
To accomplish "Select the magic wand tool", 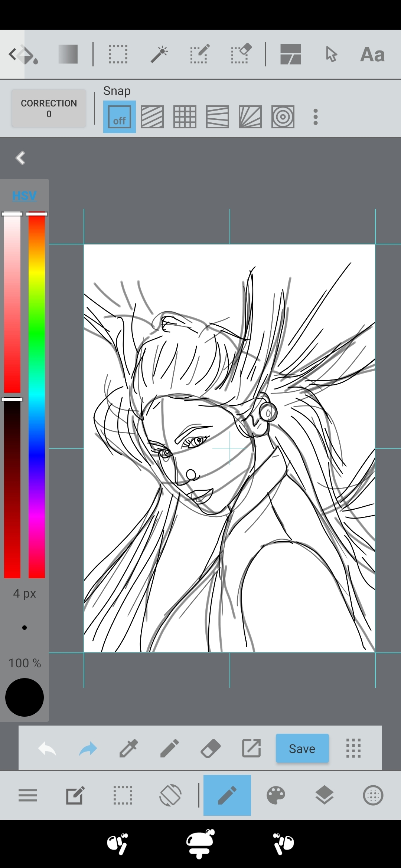I will (159, 54).
